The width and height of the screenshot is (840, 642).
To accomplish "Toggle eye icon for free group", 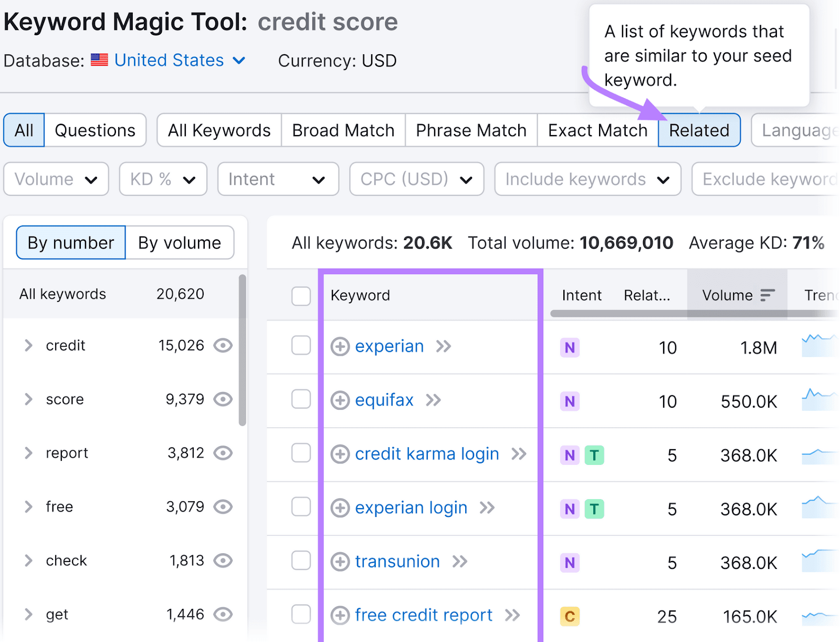I will tap(223, 507).
